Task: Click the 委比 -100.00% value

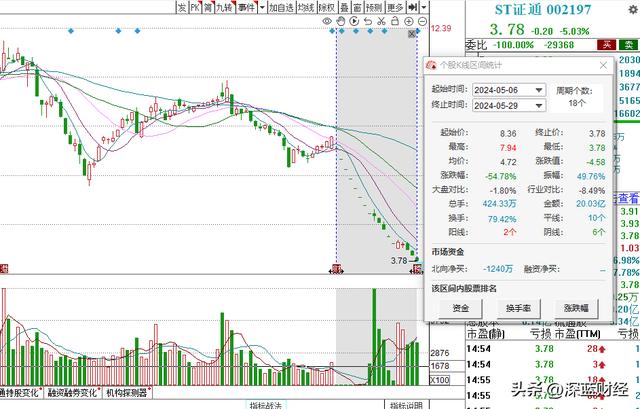Action: point(513,44)
